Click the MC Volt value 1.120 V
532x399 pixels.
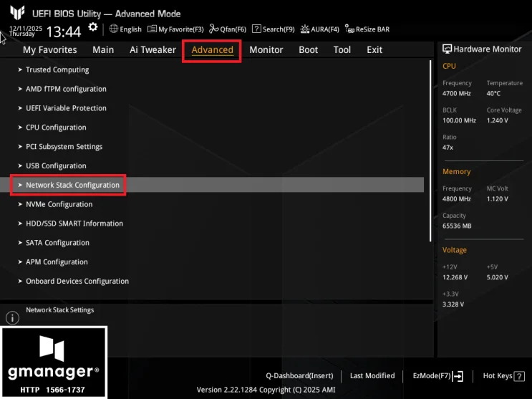[x=497, y=199]
